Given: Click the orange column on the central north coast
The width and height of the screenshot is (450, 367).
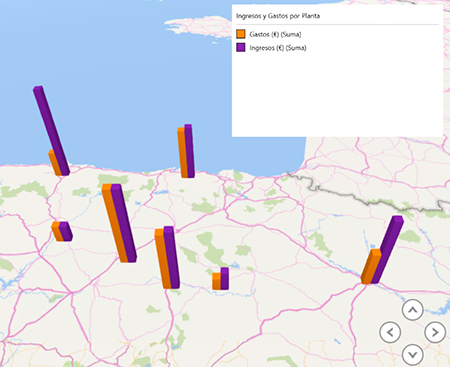Looking at the screenshot, I should point(182,153).
